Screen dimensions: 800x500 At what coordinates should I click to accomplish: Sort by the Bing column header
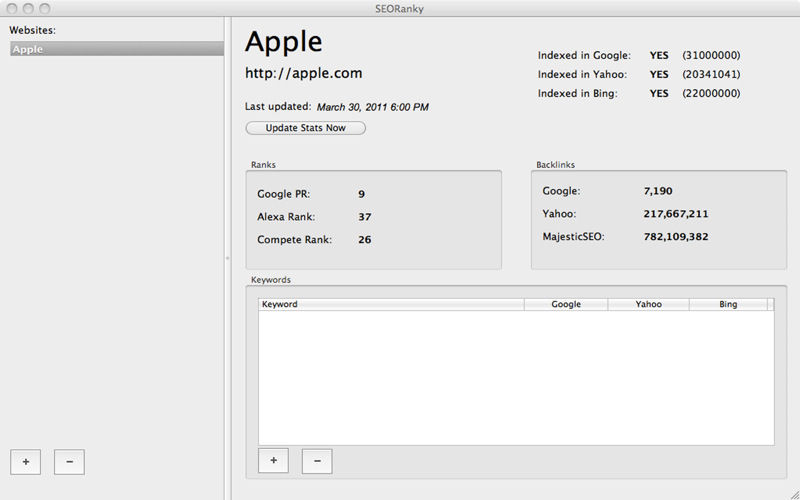tap(728, 304)
